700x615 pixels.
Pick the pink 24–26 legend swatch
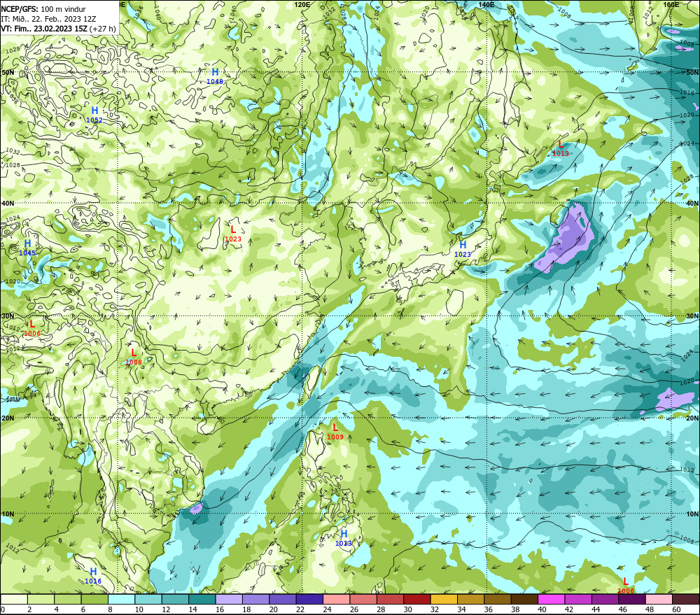(x=336, y=599)
